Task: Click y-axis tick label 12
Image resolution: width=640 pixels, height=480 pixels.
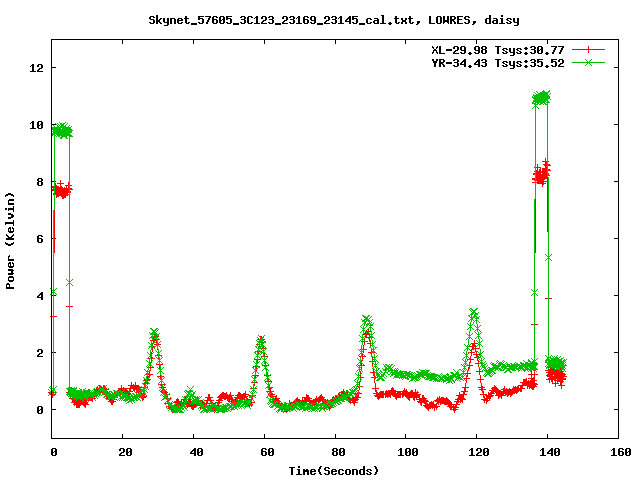Action: point(37,68)
